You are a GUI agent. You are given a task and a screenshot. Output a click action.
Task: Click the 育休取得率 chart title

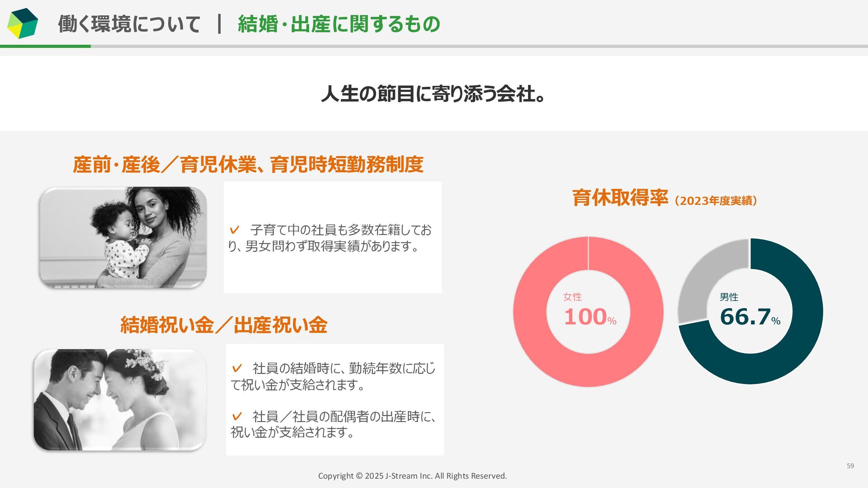pos(620,198)
